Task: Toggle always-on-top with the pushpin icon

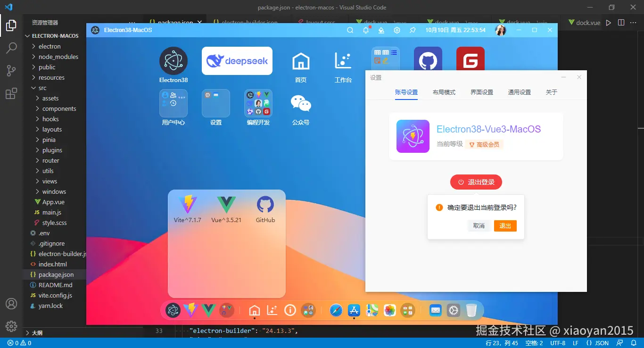Action: pyautogui.click(x=412, y=30)
